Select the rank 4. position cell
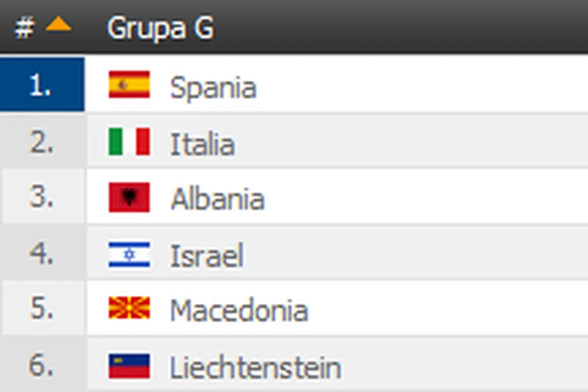 tap(42, 255)
